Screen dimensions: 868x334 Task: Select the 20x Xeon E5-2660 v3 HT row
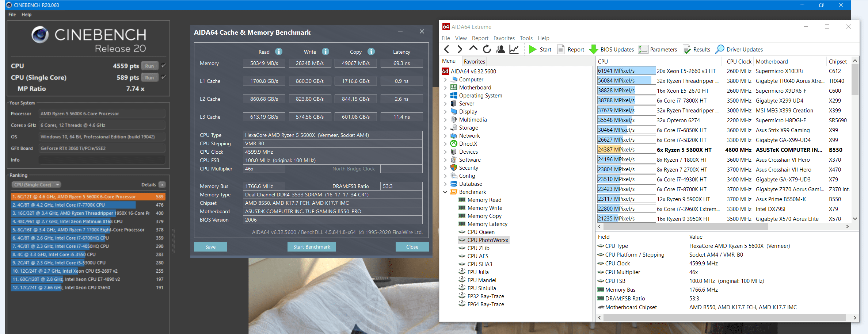click(724, 71)
